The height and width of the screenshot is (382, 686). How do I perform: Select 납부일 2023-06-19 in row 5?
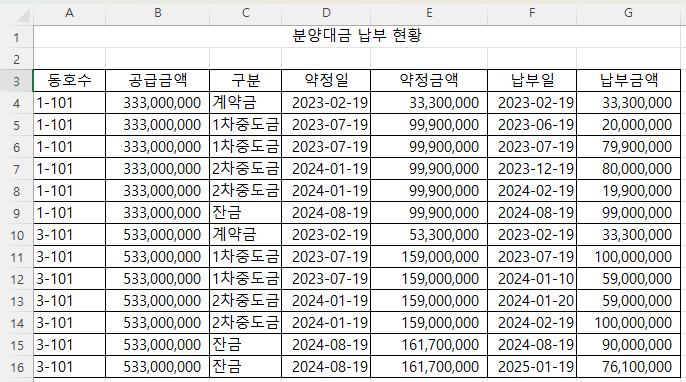click(532, 125)
